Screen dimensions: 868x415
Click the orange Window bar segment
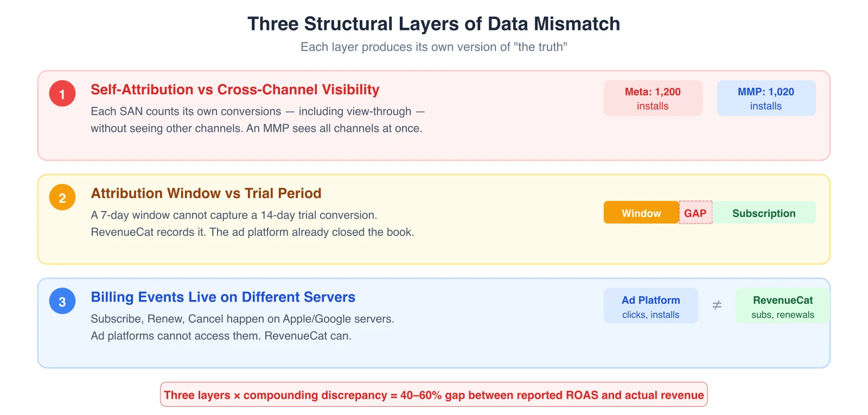click(x=641, y=213)
